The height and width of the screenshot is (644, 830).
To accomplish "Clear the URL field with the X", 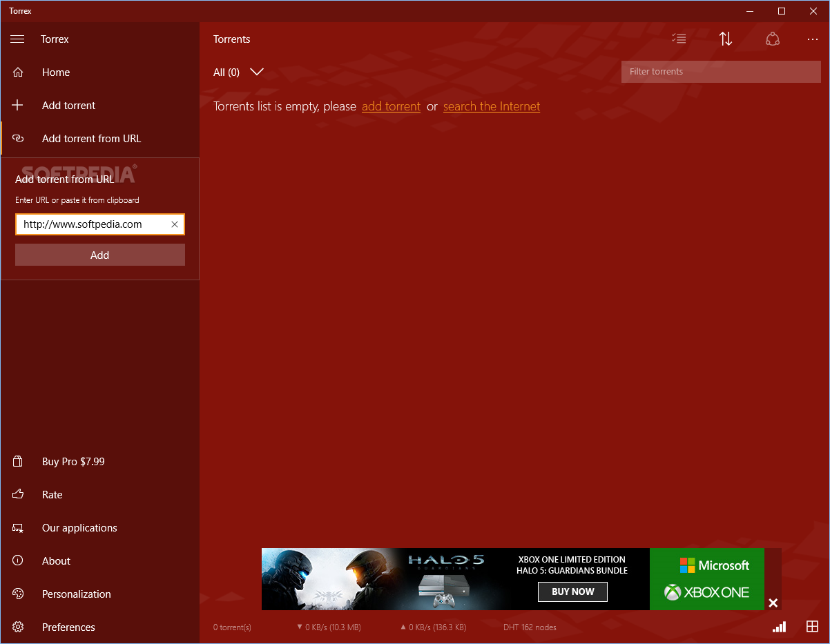I will [175, 224].
